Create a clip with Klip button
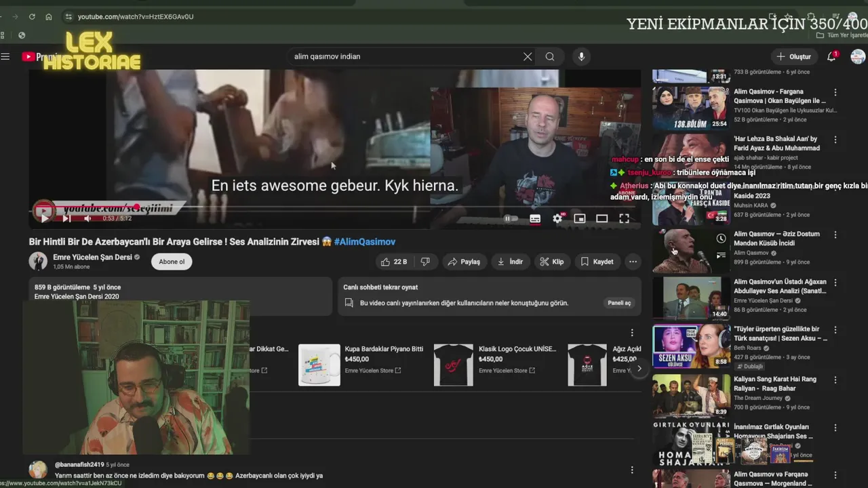 (x=552, y=262)
